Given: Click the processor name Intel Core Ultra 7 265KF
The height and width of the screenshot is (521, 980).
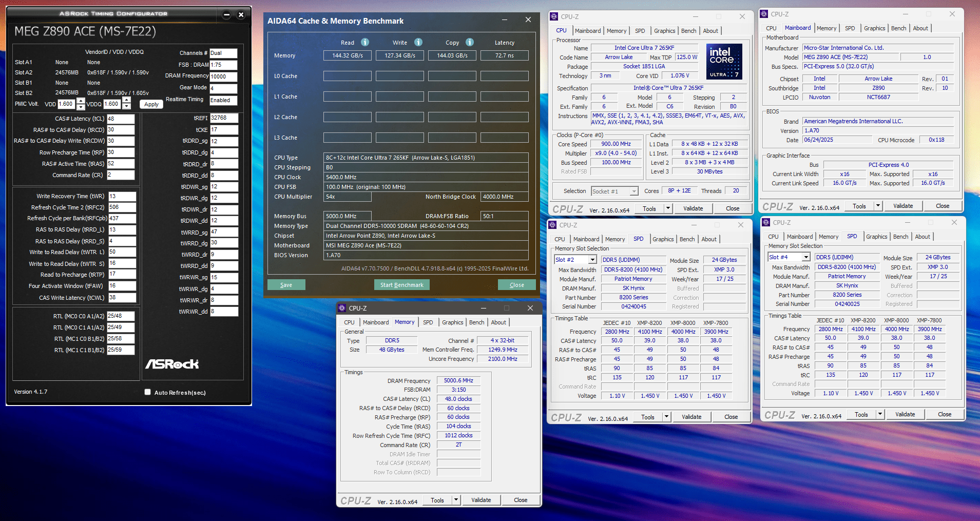Looking at the screenshot, I should click(x=644, y=48).
